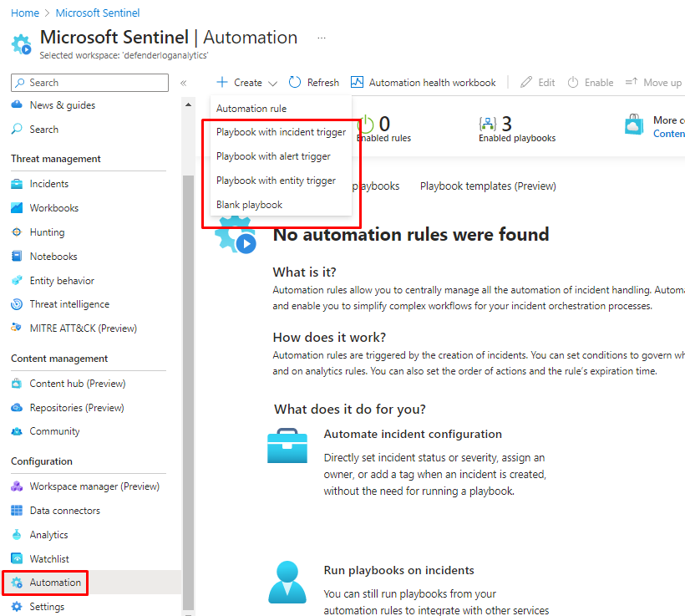Open the Automation health workbook

[424, 83]
